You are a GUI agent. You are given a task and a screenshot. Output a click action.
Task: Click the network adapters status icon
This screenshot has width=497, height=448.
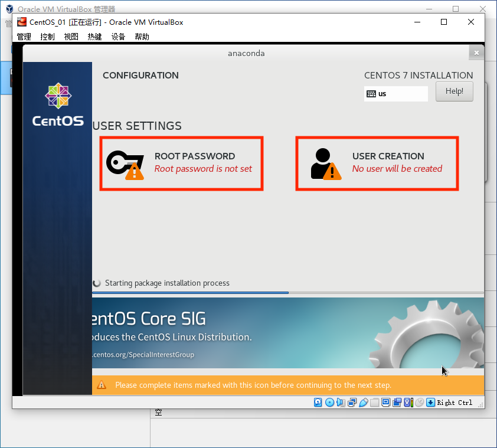point(352,403)
